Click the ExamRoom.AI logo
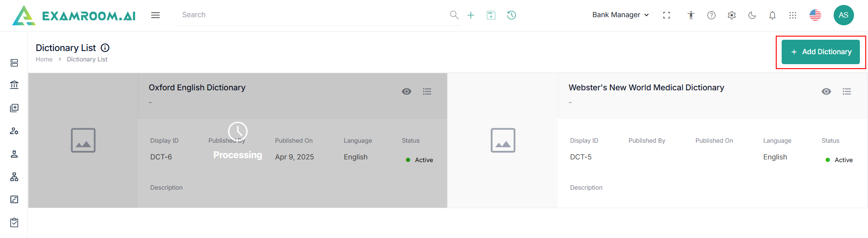 [x=74, y=15]
